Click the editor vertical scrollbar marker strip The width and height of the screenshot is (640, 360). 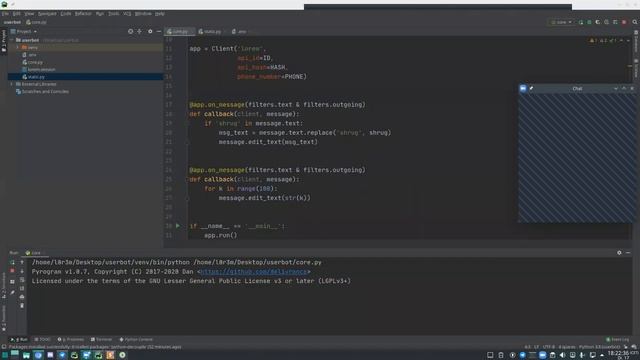(630, 139)
